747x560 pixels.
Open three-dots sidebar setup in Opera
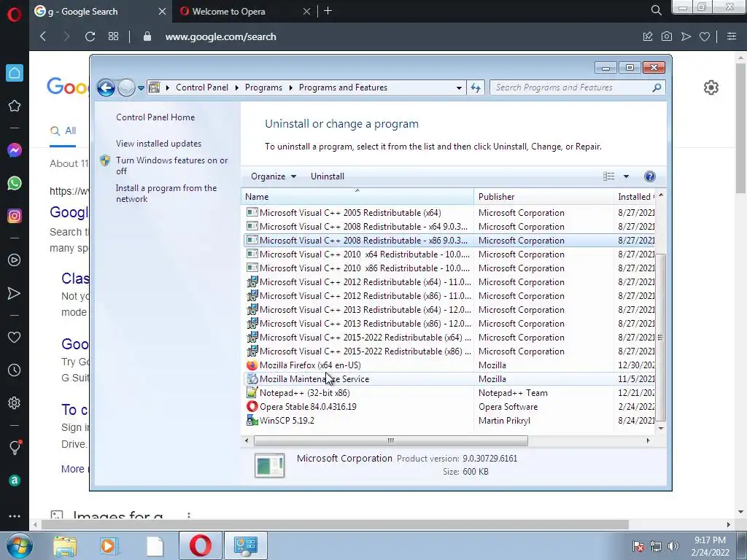(x=15, y=516)
